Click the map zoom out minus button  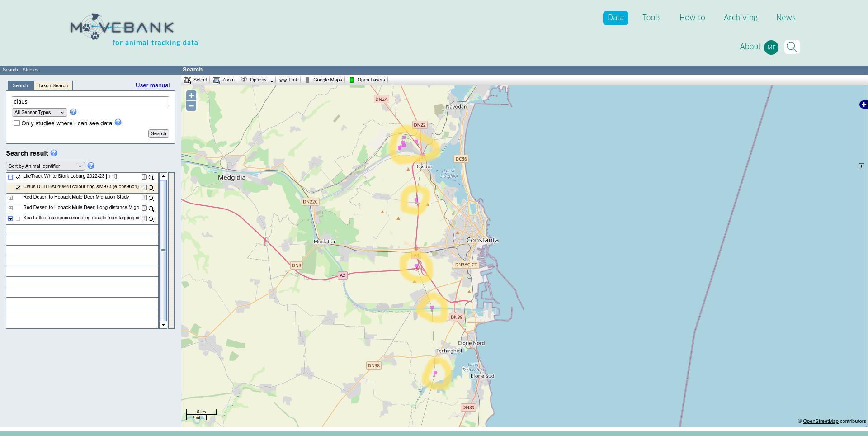(191, 106)
